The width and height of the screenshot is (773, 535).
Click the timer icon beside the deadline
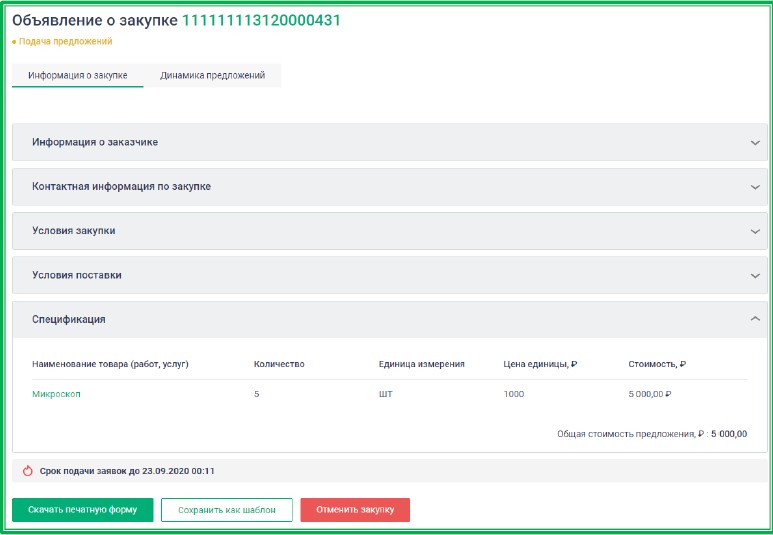coord(27,470)
